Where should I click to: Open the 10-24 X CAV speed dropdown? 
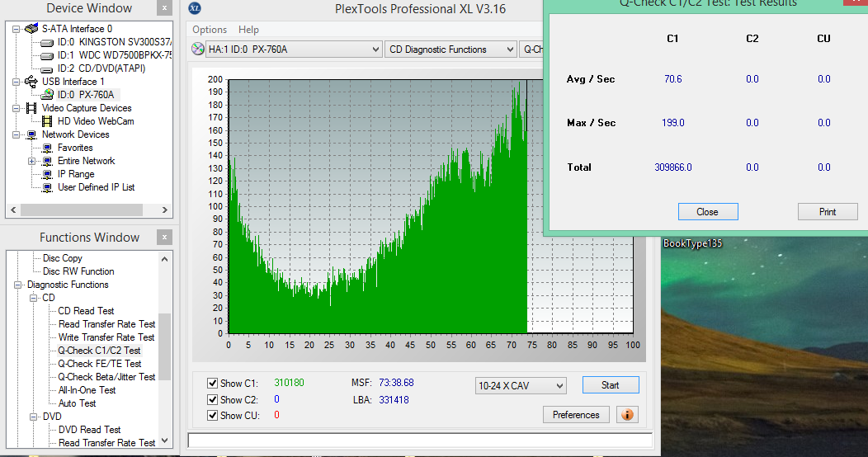point(521,385)
